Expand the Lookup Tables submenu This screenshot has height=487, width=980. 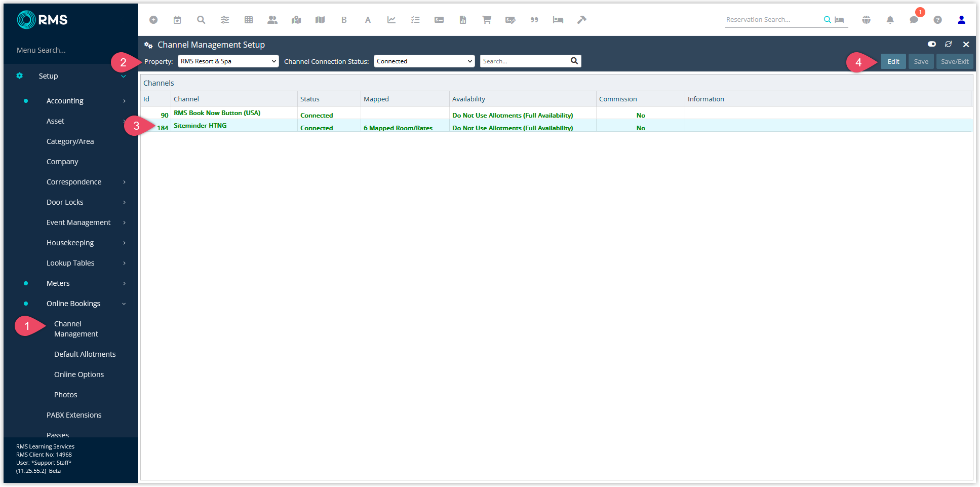pyautogui.click(x=124, y=263)
